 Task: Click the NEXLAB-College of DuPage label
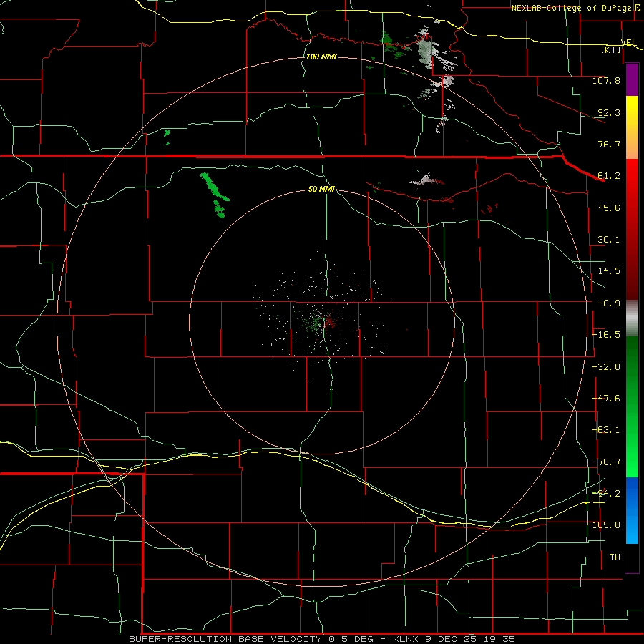pyautogui.click(x=571, y=8)
